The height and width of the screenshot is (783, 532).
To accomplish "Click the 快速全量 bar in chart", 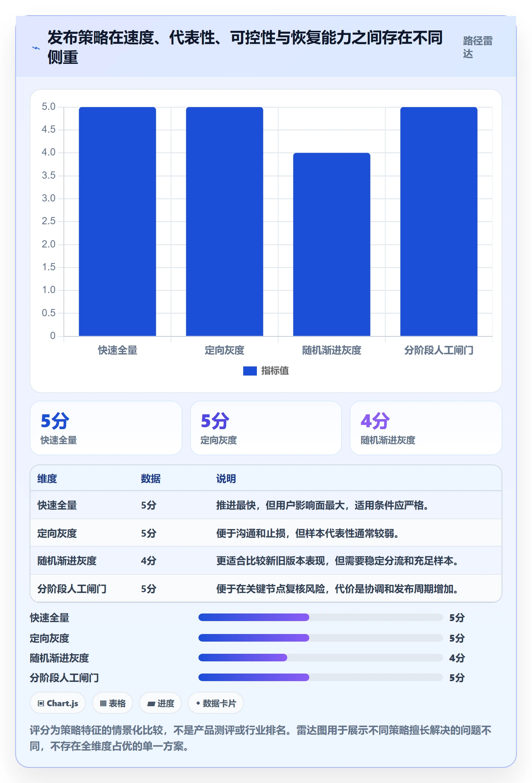I will pos(117,222).
